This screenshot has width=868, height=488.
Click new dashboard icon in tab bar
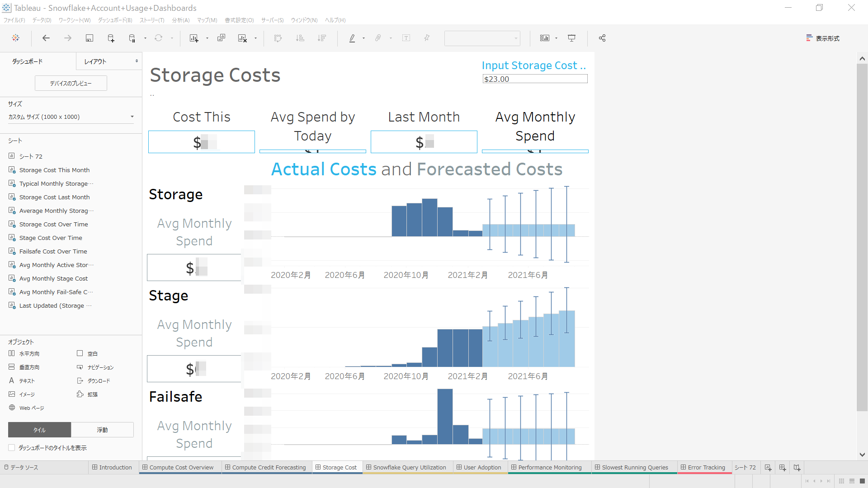(783, 468)
